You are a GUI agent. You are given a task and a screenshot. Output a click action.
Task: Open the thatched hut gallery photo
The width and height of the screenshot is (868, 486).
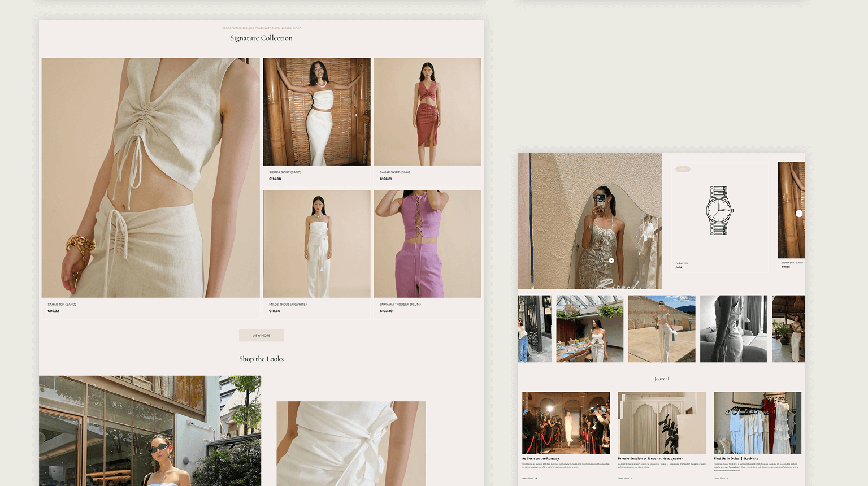[789, 329]
